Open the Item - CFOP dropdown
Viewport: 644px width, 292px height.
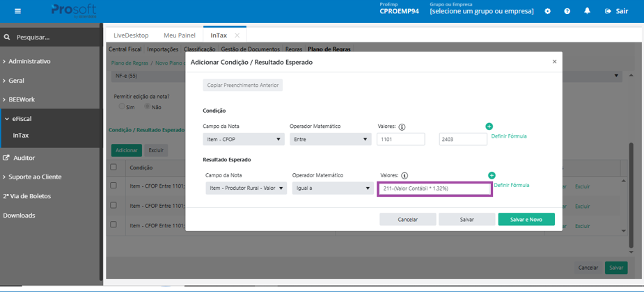click(244, 140)
